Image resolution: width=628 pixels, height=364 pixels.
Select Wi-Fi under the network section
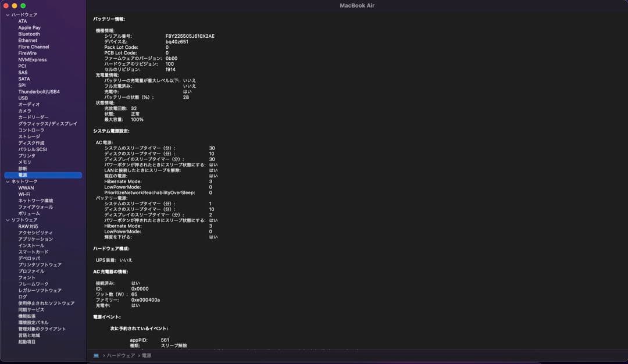[x=24, y=194]
